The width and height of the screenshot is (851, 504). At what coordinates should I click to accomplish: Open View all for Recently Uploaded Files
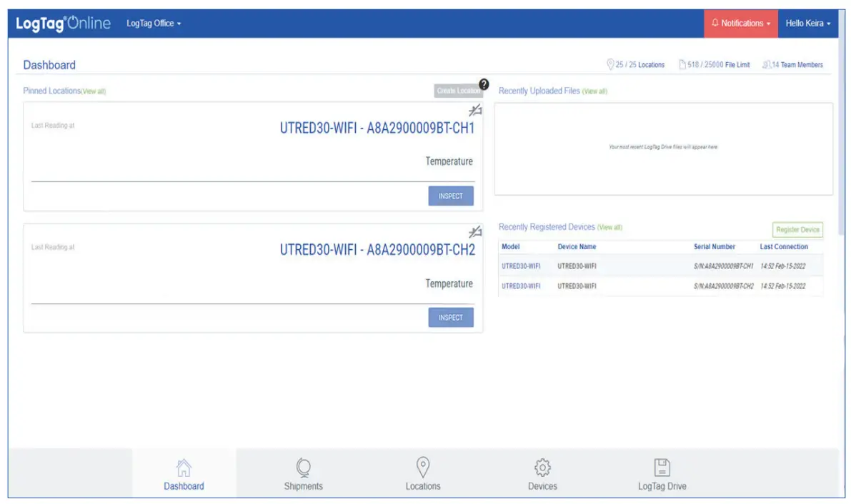click(594, 91)
